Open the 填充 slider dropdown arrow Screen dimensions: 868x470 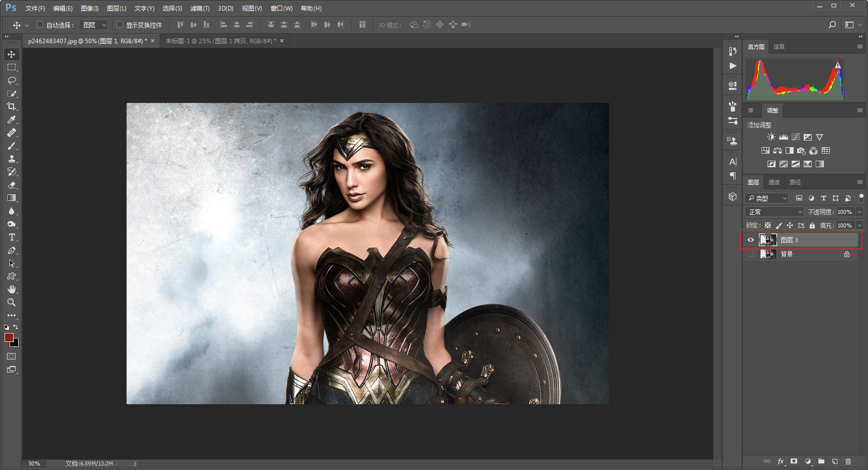tap(860, 225)
